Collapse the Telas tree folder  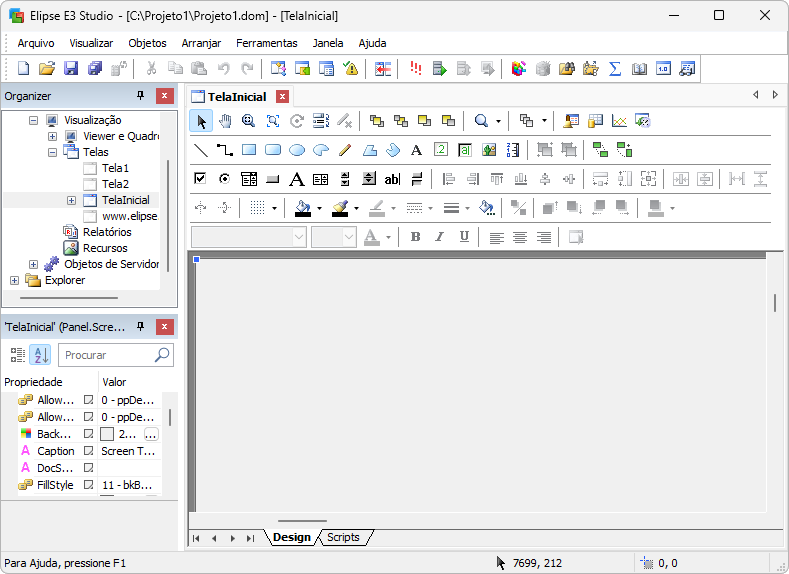pyautogui.click(x=52, y=152)
